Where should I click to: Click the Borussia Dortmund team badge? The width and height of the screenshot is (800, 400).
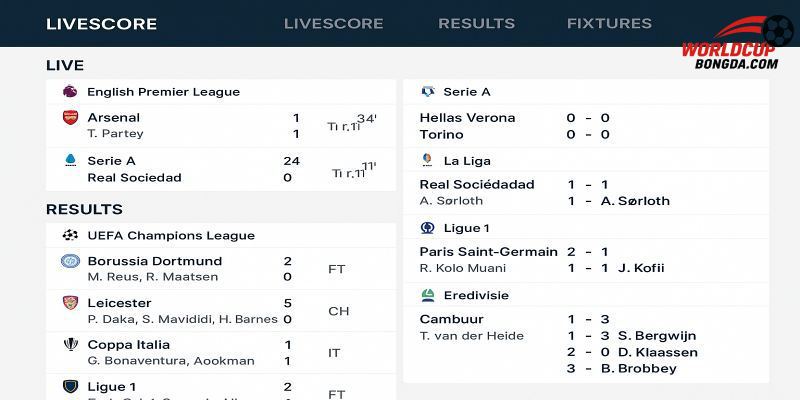click(70, 261)
